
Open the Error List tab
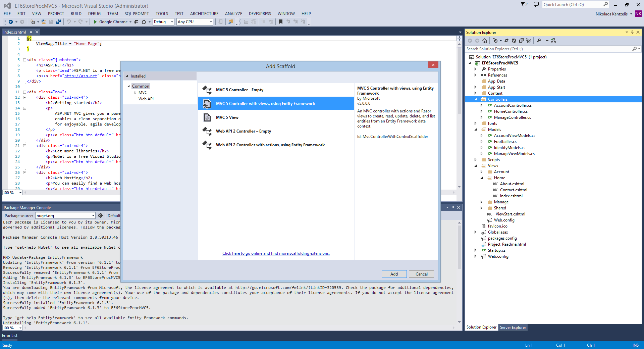click(x=10, y=336)
